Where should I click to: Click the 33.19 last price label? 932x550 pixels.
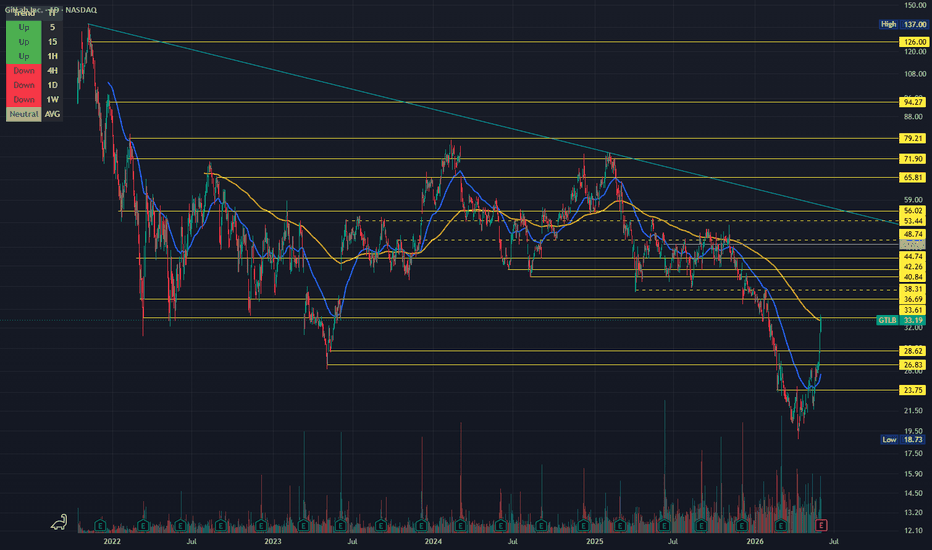click(x=913, y=320)
